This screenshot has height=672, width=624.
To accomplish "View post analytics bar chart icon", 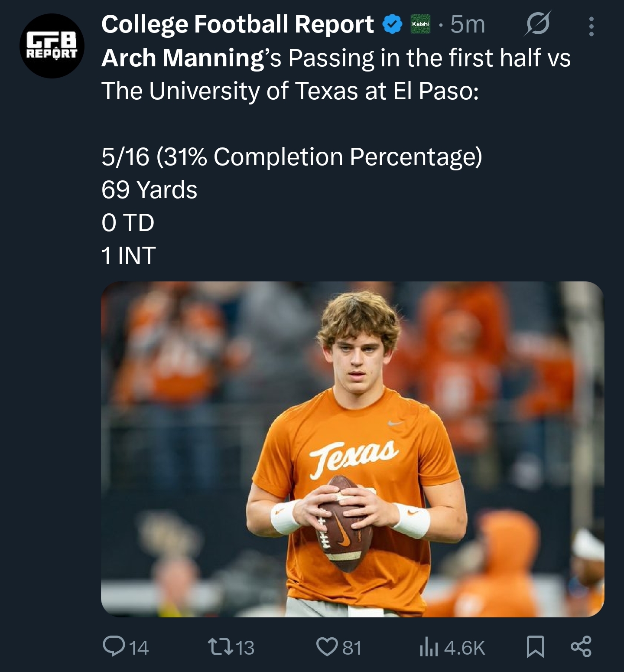I will coord(429,647).
